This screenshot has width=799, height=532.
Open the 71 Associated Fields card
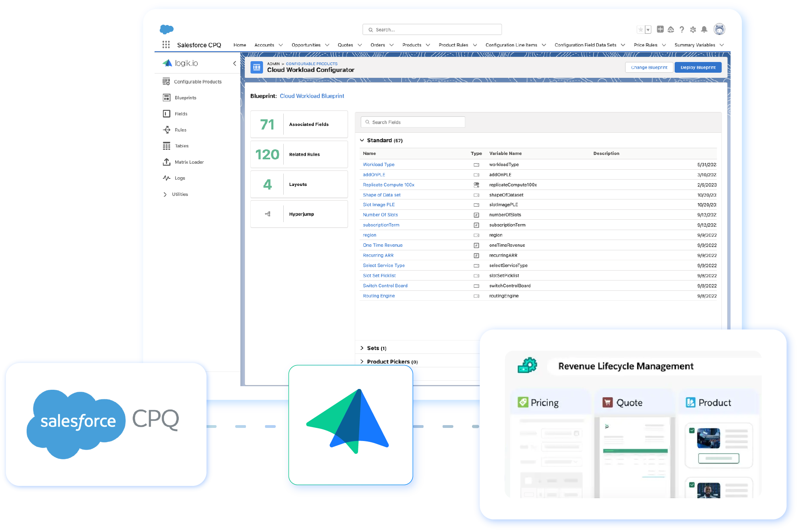299,124
